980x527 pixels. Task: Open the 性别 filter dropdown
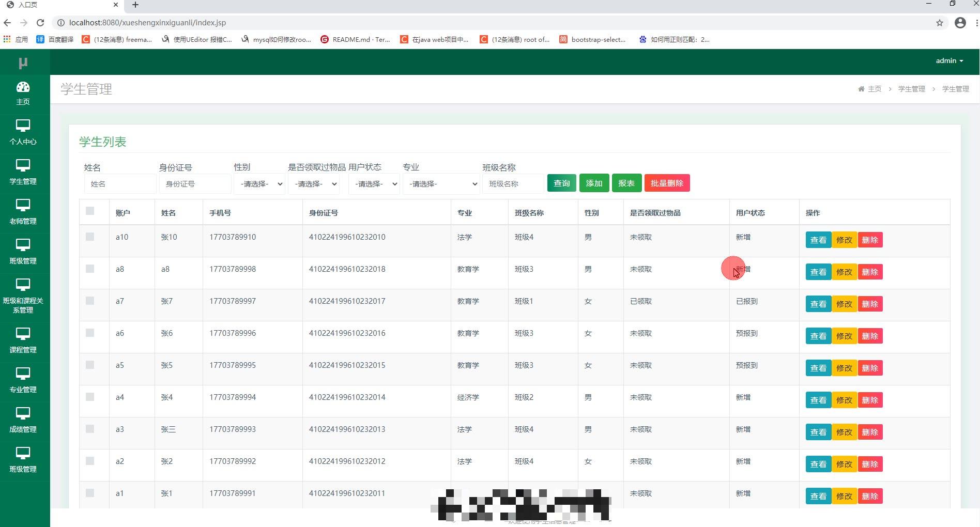pos(259,184)
